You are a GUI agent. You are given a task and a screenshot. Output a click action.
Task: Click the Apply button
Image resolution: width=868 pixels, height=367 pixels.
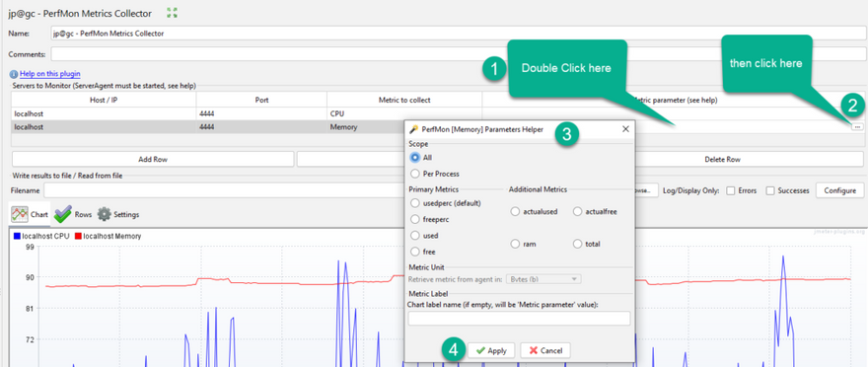(491, 350)
